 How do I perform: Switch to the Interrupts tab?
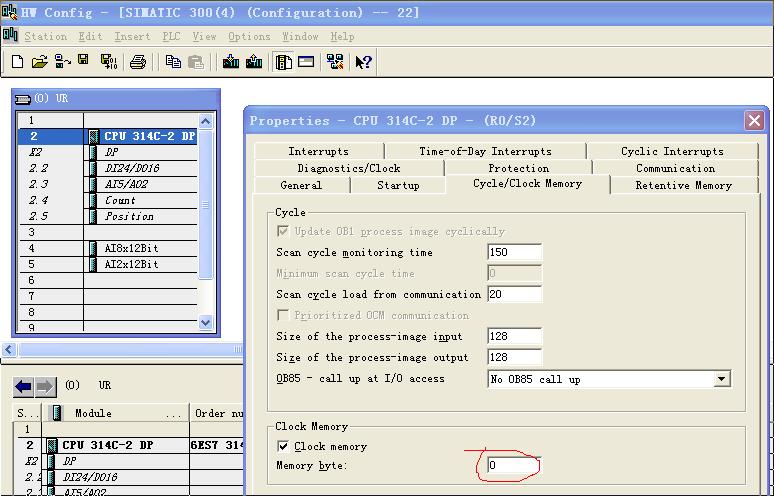pyautogui.click(x=318, y=151)
